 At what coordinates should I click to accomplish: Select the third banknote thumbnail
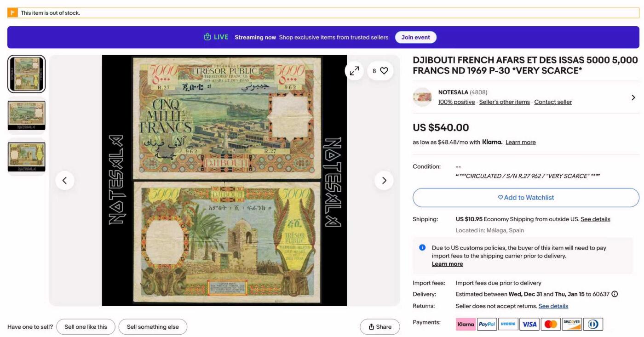tap(27, 157)
